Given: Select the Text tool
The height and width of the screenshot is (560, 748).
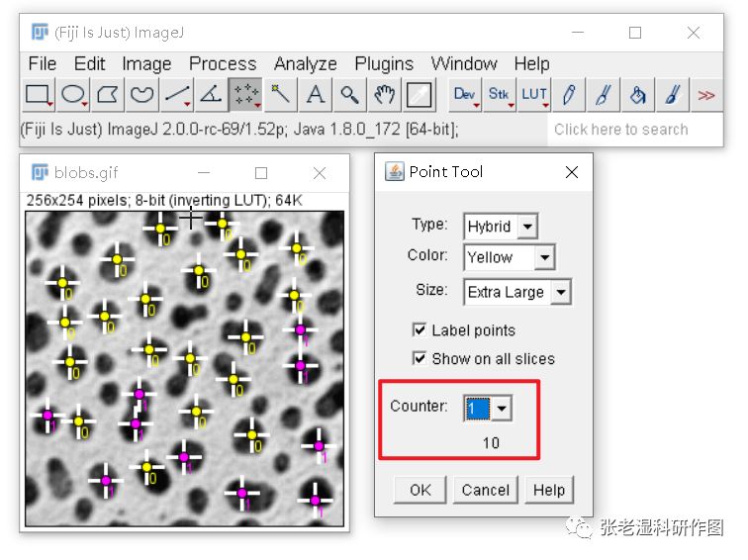Looking at the screenshot, I should 316,95.
